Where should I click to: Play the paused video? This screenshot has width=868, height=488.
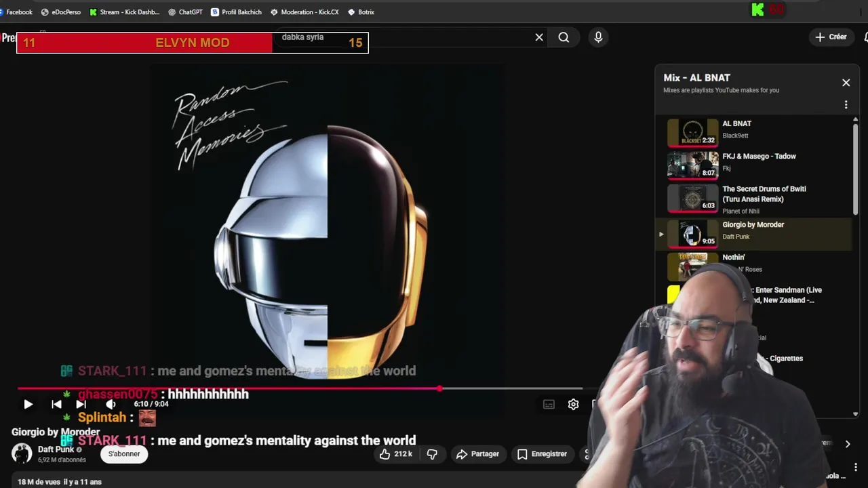pos(28,405)
